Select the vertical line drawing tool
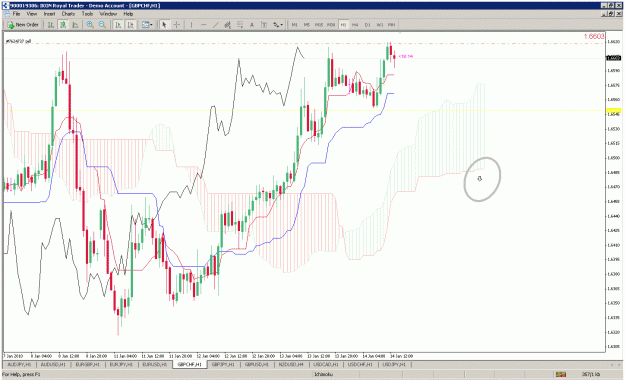This screenshot has height=380, width=625. [191, 25]
